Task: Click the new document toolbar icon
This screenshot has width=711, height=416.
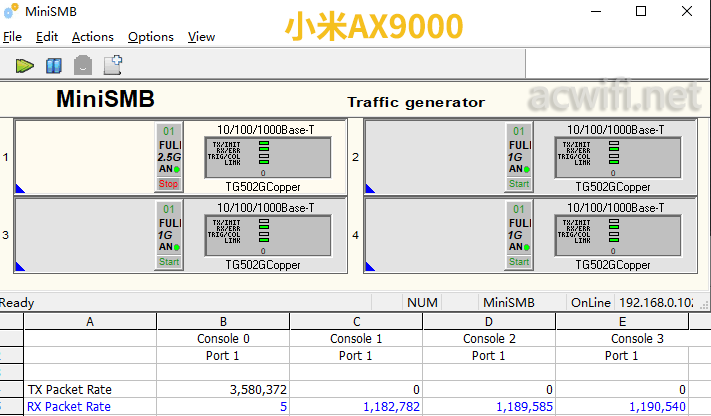Action: pyautogui.click(x=113, y=65)
